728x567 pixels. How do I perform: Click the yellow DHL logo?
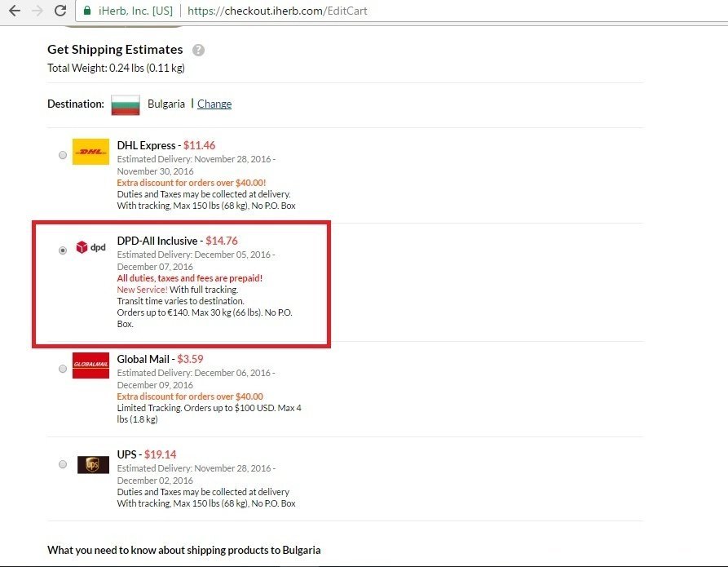(90, 152)
